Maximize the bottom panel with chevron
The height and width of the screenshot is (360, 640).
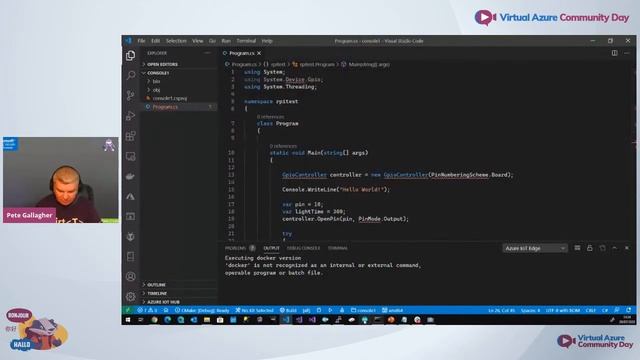615,248
